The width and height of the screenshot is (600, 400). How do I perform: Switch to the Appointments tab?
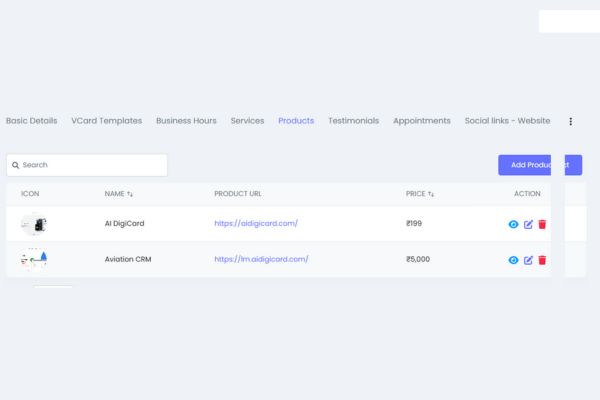point(421,121)
